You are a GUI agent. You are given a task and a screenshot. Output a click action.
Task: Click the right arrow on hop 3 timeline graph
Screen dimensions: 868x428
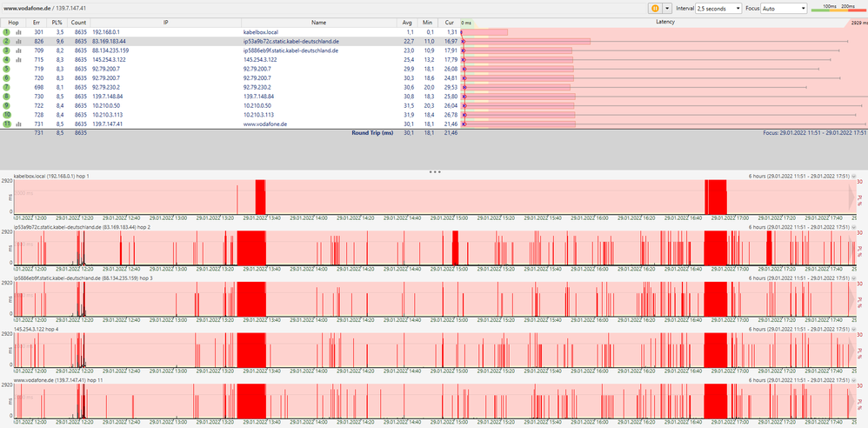[x=852, y=298]
